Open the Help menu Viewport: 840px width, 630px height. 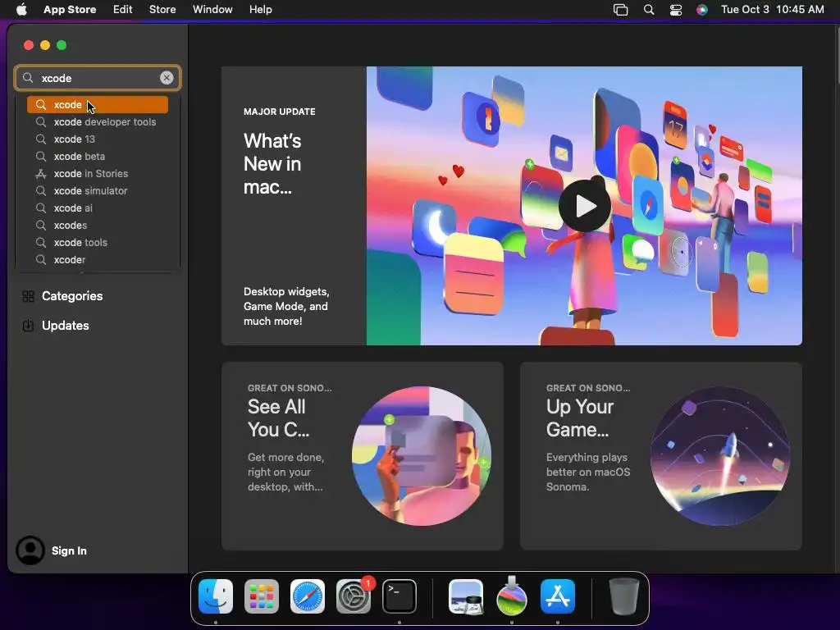[260, 10]
